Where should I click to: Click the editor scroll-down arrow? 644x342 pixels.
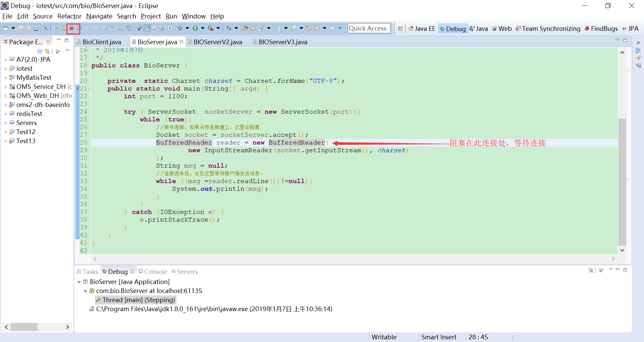pyautogui.click(x=622, y=250)
